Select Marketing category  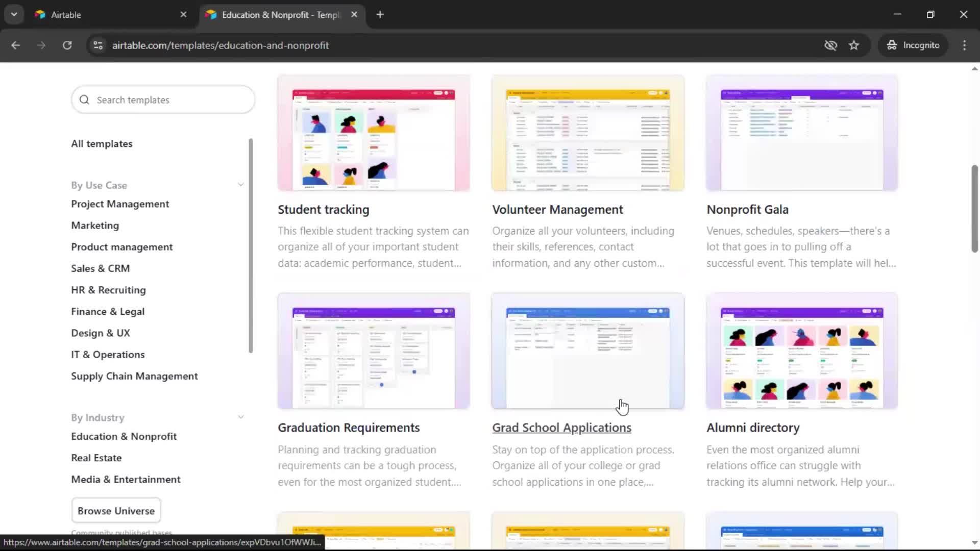click(95, 225)
